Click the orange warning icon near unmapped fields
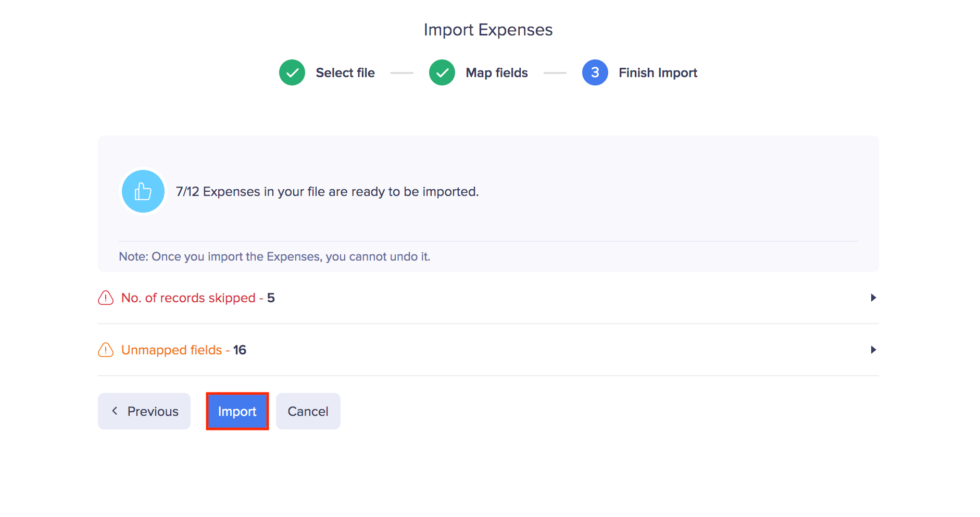The image size is (980, 517). click(x=105, y=350)
